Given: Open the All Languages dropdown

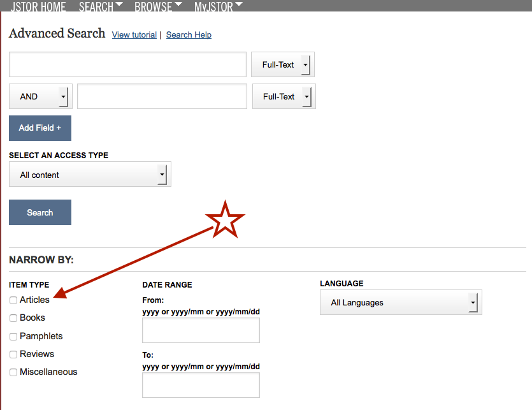Looking at the screenshot, I should tap(400, 302).
